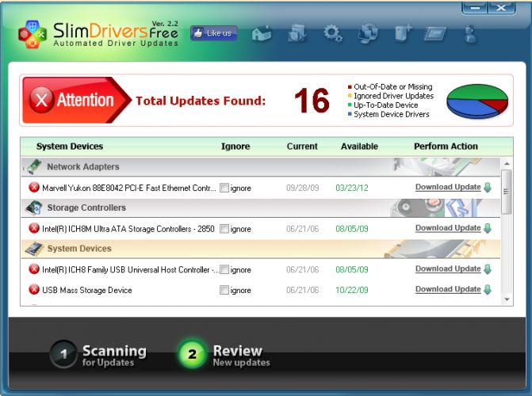Click red Out-Of-Date or Missing legend swatch
Viewport: 532px width, 396px height.
[350, 87]
